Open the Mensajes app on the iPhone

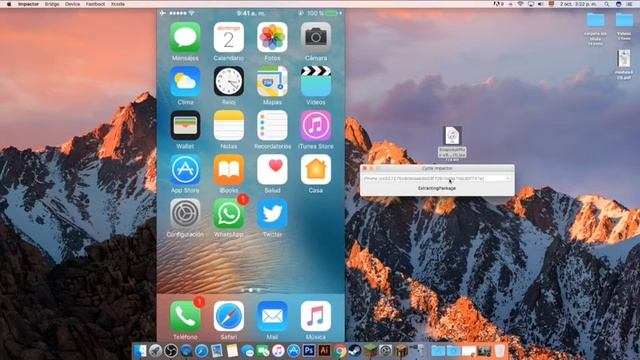coord(185,38)
